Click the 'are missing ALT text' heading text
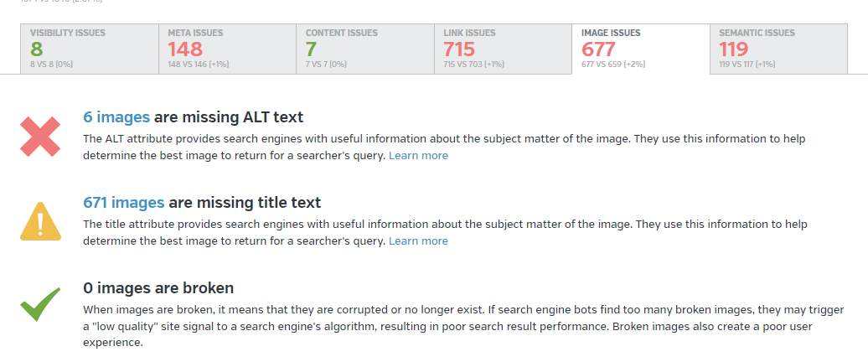This screenshot has height=362, width=868. point(229,117)
